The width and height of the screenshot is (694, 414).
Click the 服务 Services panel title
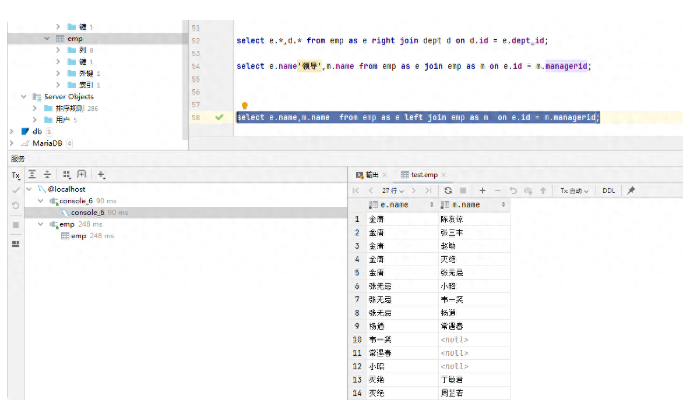click(x=18, y=159)
